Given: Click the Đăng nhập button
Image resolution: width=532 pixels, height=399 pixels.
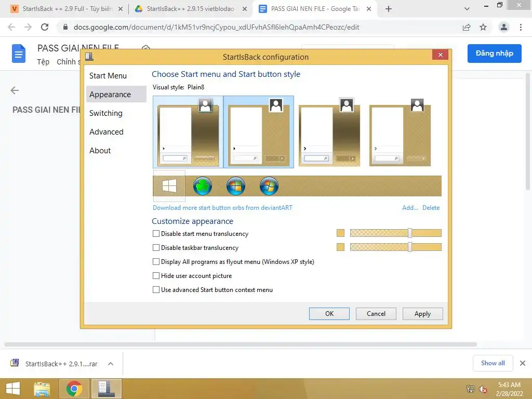Looking at the screenshot, I should coord(495,54).
